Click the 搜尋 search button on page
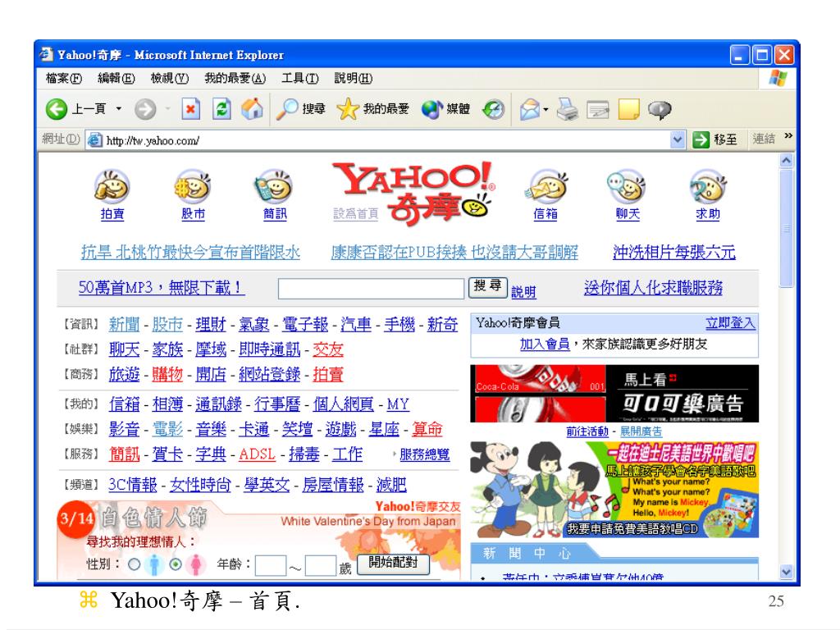Viewport: 840px width, 630px height. pos(487,286)
